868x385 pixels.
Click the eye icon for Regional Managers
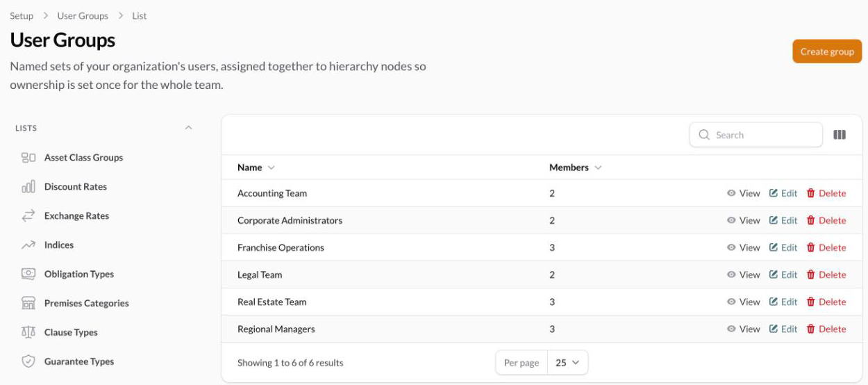(731, 329)
